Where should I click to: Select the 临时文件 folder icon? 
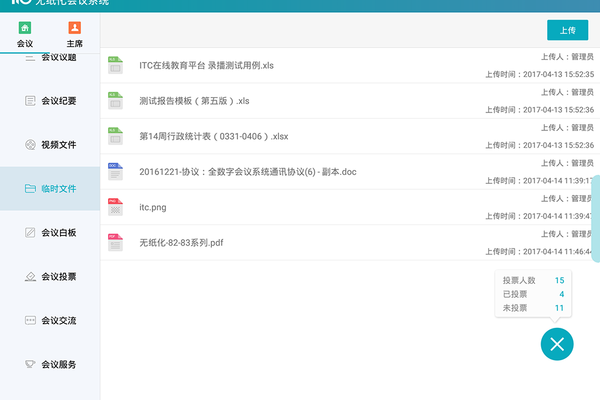(31, 188)
